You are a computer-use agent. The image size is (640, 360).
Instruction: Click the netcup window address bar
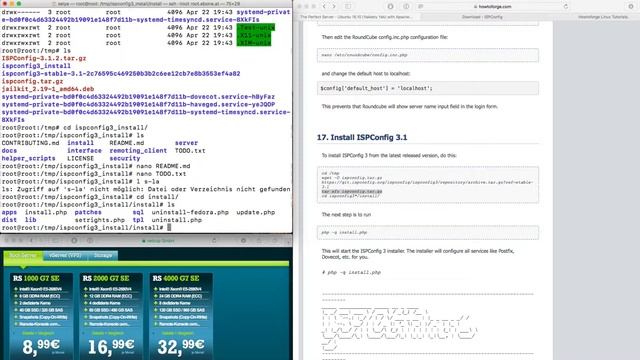[x=157, y=241]
